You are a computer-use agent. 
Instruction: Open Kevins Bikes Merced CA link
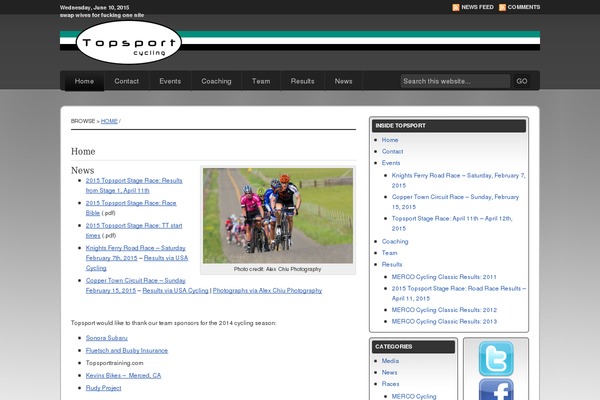tap(123, 376)
